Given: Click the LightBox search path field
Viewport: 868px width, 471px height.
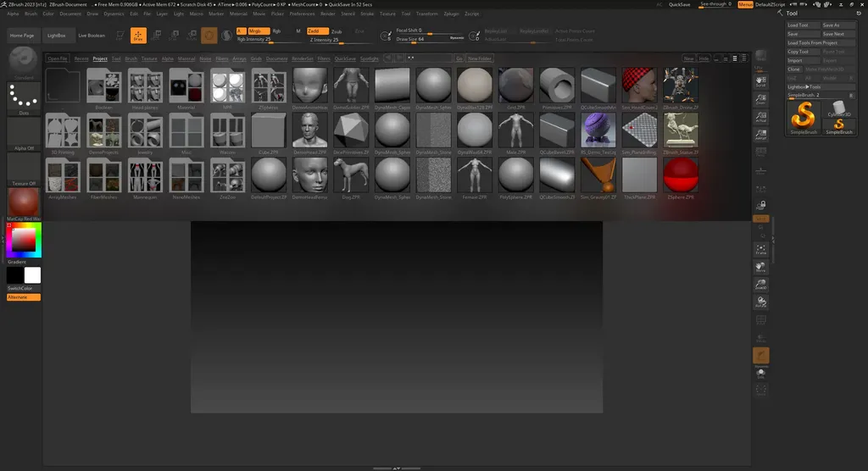Looking at the screenshot, I should pyautogui.click(x=429, y=58).
